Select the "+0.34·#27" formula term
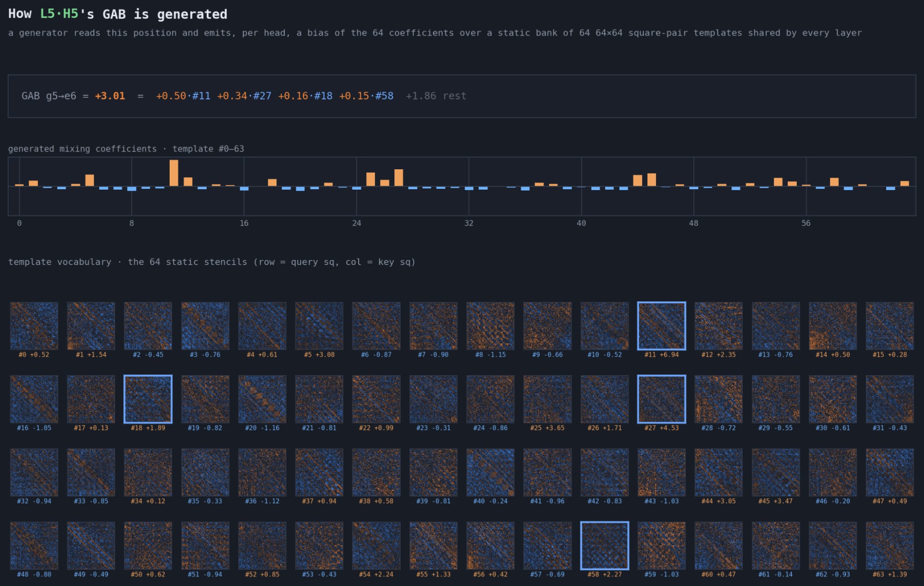 pyautogui.click(x=244, y=96)
